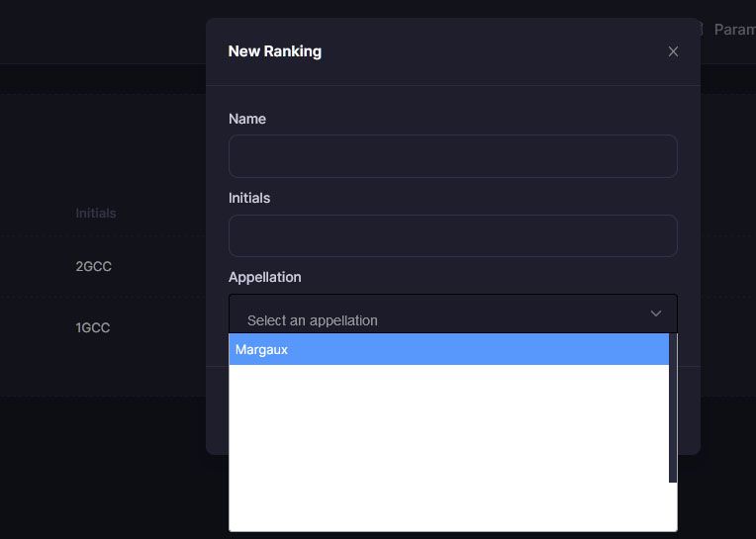756x539 pixels.
Task: Expand the Appellation combo box
Action: click(x=453, y=314)
